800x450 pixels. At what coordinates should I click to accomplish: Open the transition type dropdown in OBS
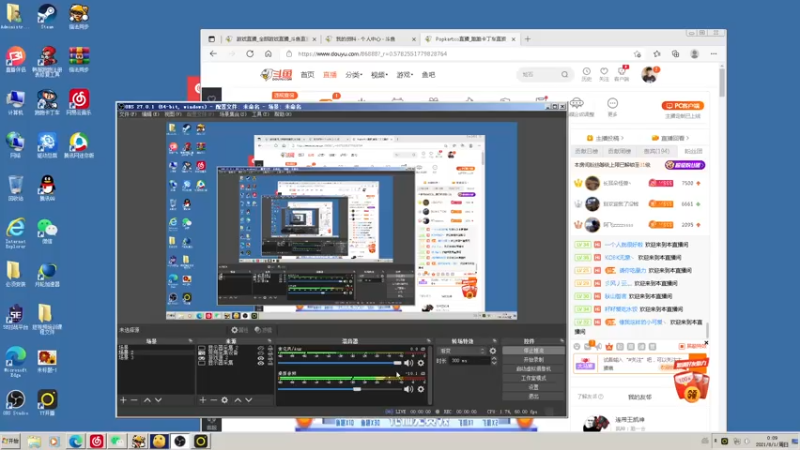coord(461,351)
